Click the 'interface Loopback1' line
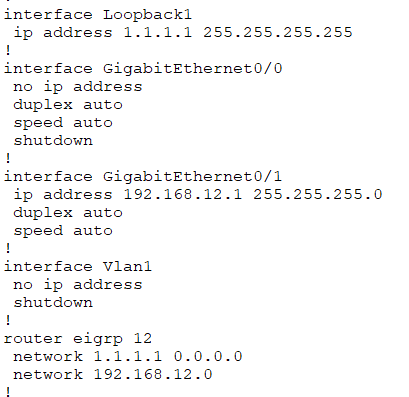The height and width of the screenshot is (397, 409). coord(98,15)
